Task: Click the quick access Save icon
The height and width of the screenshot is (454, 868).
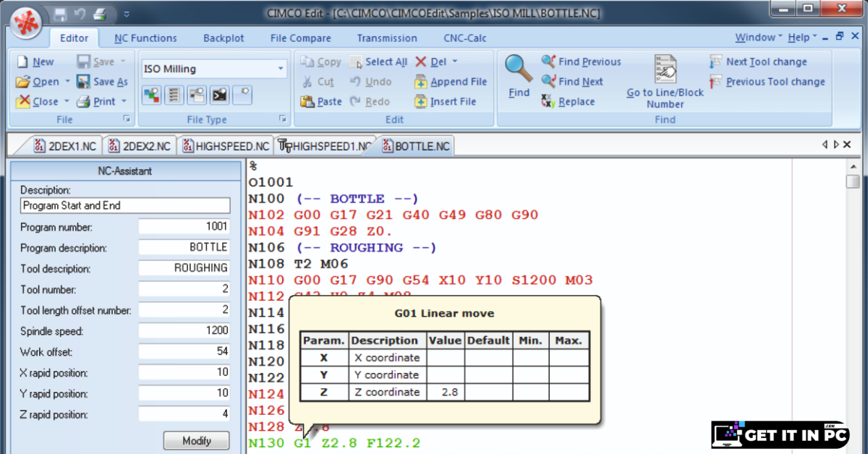Action: click(x=61, y=14)
